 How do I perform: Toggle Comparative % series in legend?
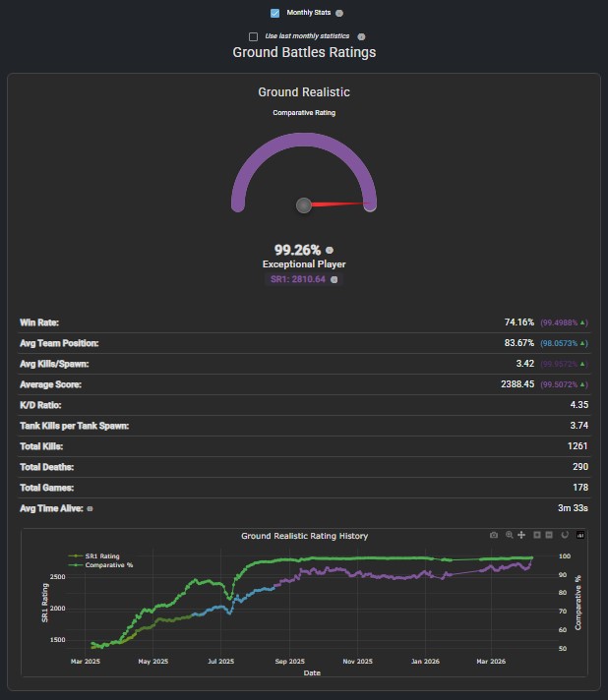point(100,565)
